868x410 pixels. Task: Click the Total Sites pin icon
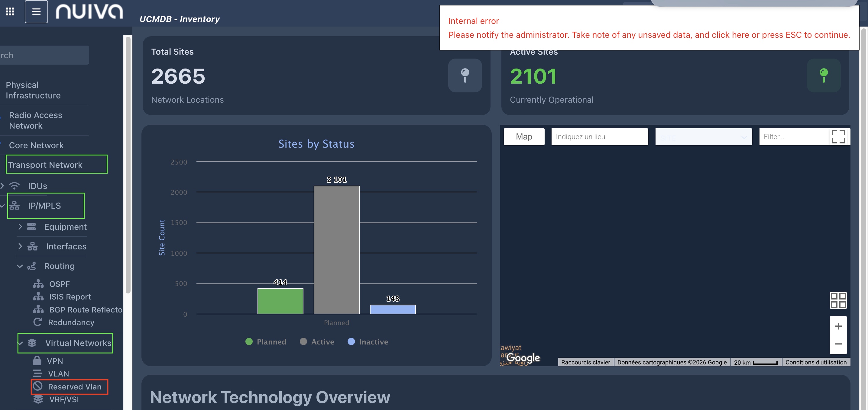[465, 75]
